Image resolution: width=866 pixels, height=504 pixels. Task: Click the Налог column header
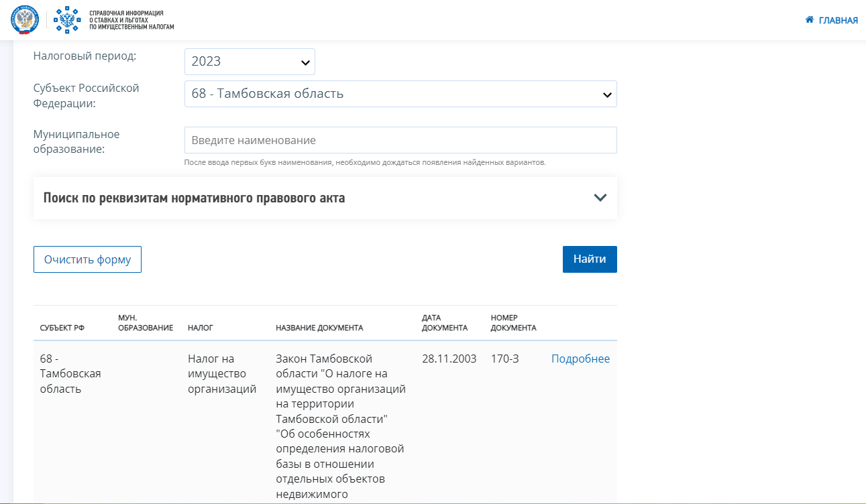coord(201,328)
